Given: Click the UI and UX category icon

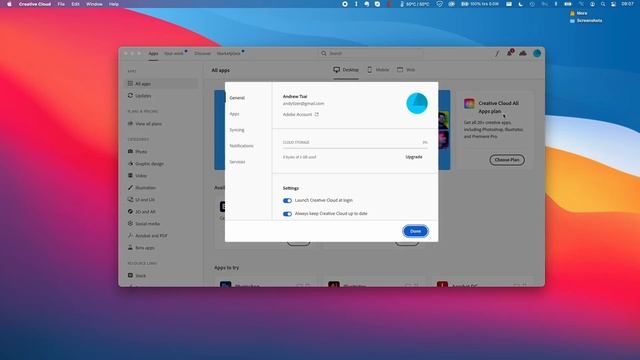Looking at the screenshot, I should 130,200.
